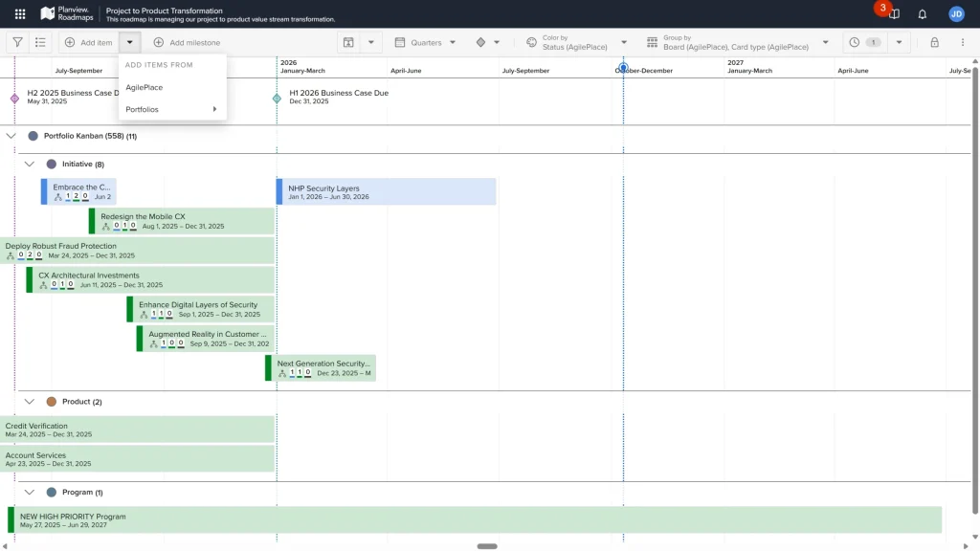Collapse the Program group
Screen dimensions: 980x551
coord(30,493)
